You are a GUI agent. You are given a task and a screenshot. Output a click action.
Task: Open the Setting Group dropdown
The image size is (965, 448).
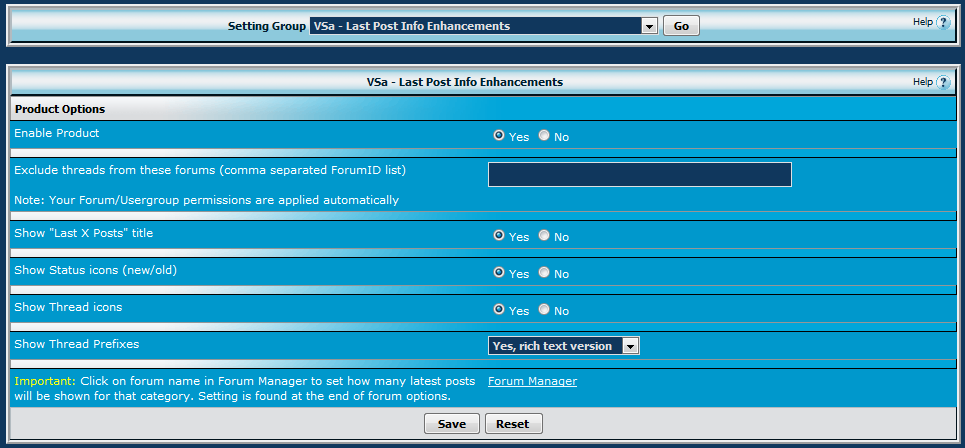(483, 26)
